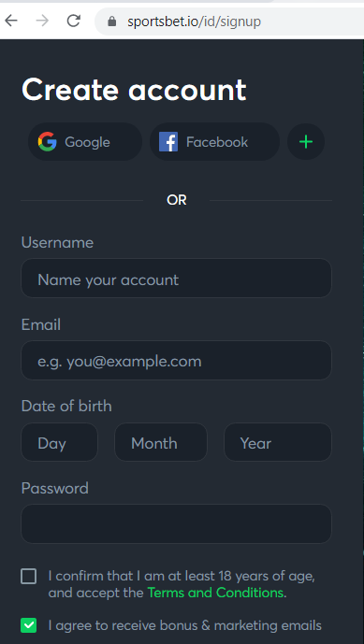Image resolution: width=364 pixels, height=644 pixels.
Task: Check the 18 years of age confirmation box
Action: pyautogui.click(x=28, y=576)
